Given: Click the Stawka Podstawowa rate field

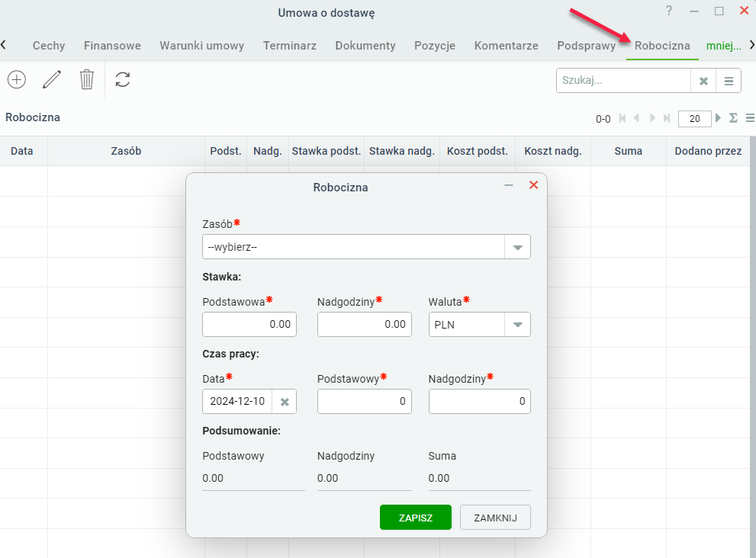Looking at the screenshot, I should click(249, 324).
